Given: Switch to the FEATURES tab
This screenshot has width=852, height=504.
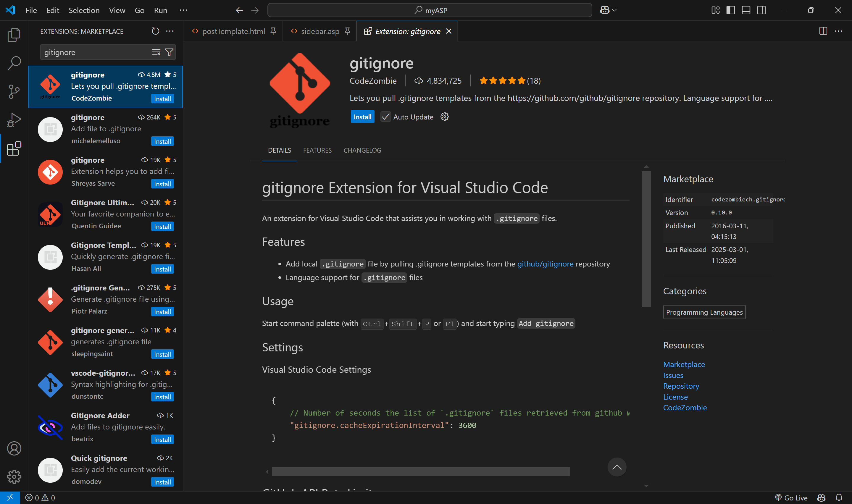Looking at the screenshot, I should tap(317, 150).
